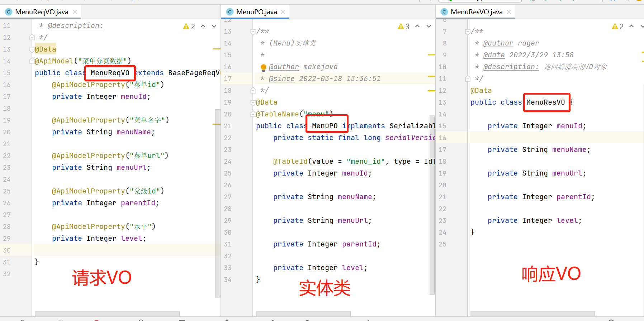The image size is (644, 321).
Task: Collapse the comment end fold in MenuReqVO line 12
Action: [32, 37]
